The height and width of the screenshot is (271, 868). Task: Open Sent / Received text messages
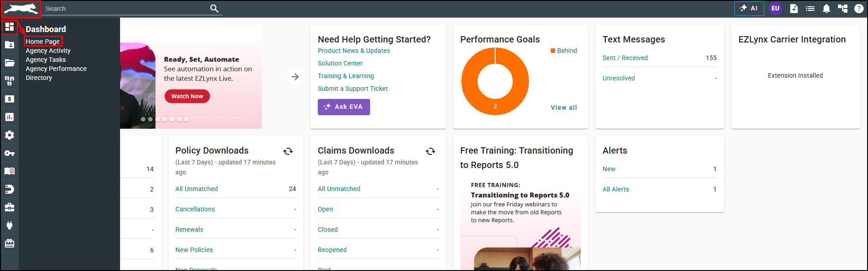coord(625,58)
